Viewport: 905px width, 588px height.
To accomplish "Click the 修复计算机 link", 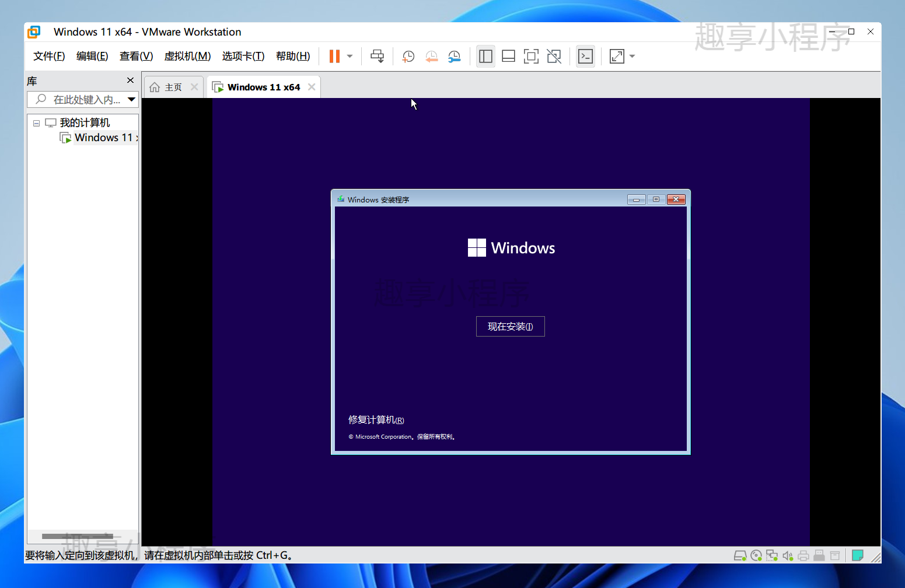I will (376, 420).
